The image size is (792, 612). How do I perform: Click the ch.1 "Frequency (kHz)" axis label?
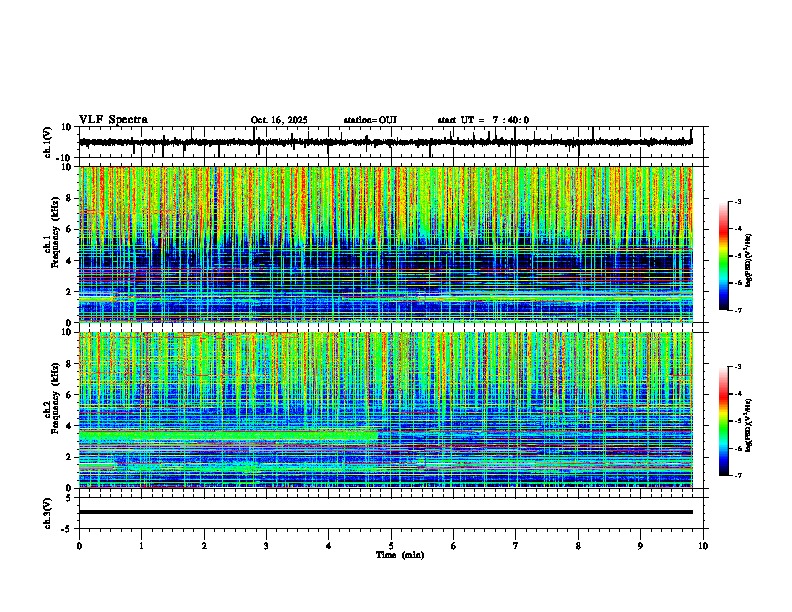tap(55, 232)
